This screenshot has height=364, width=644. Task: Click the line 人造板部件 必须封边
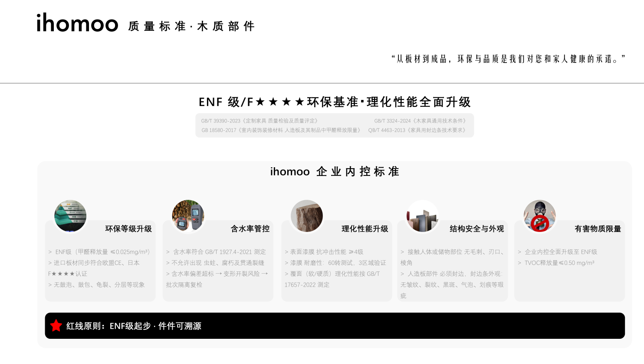tap(452, 285)
